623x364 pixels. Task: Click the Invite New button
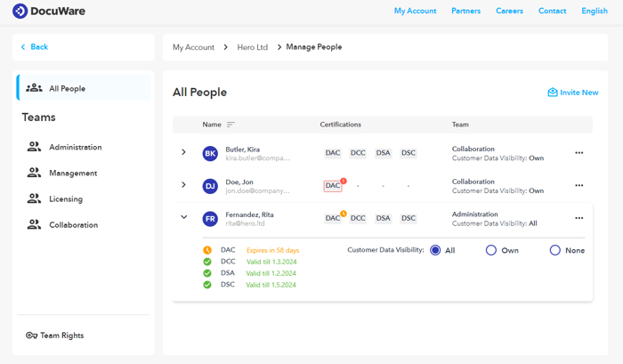[x=572, y=93]
